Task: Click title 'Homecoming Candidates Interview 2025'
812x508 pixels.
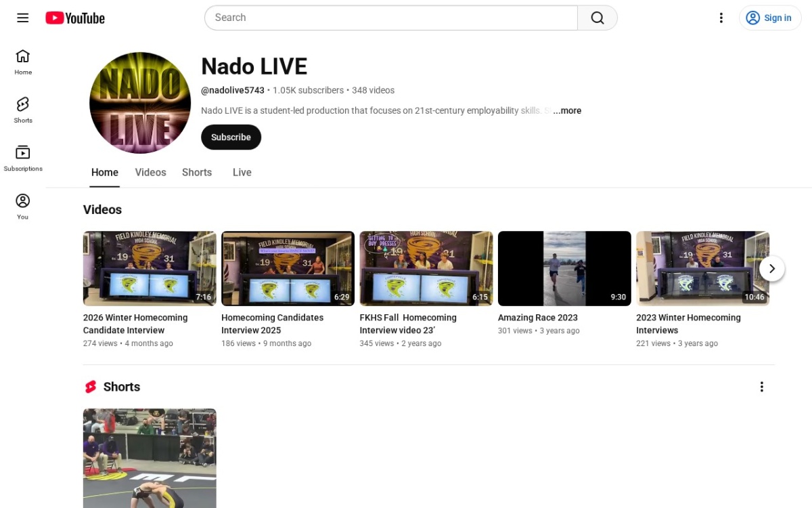Action: (273, 324)
